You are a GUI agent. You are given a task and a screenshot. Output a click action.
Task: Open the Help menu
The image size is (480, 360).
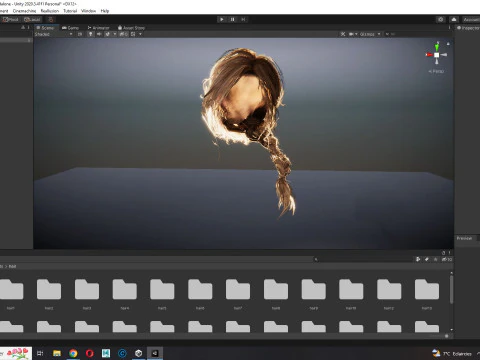coord(105,11)
